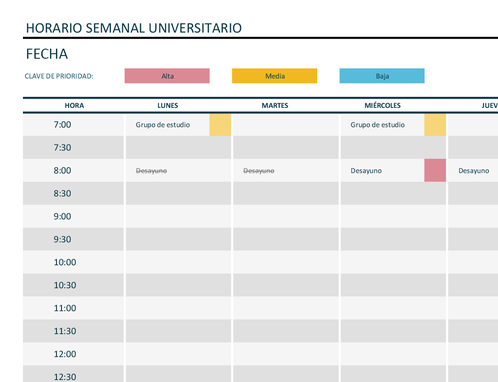The height and width of the screenshot is (382, 498).
Task: Click the 8:30 time cell
Action: point(73,193)
